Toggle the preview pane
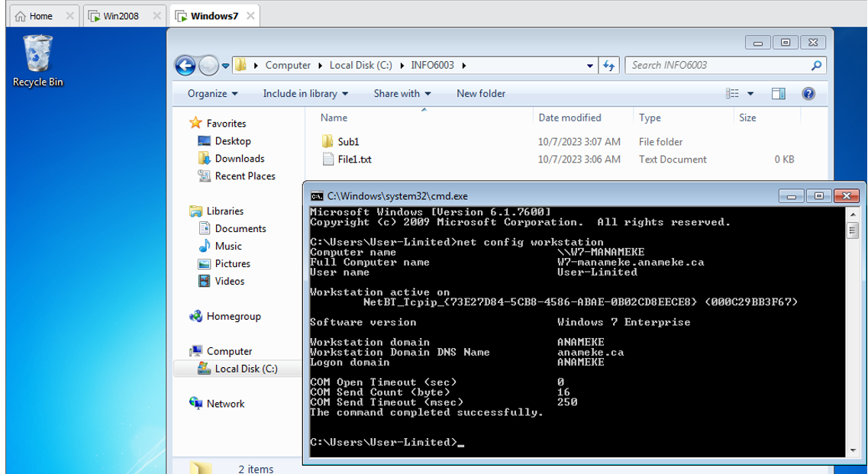The width and height of the screenshot is (868, 474). click(778, 93)
